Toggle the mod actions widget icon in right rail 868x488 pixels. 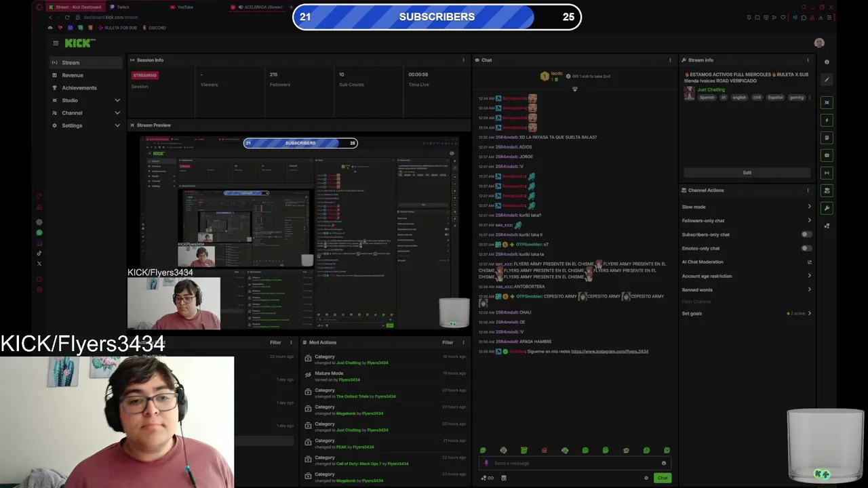coord(827,190)
